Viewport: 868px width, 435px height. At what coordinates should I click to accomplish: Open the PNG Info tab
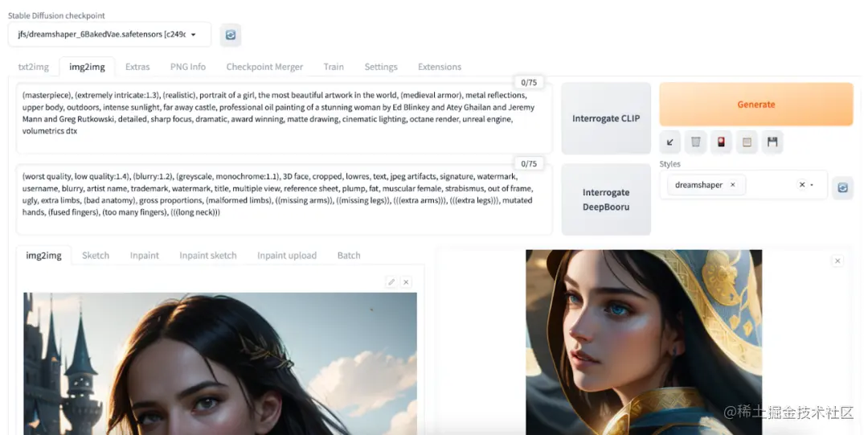tap(187, 67)
